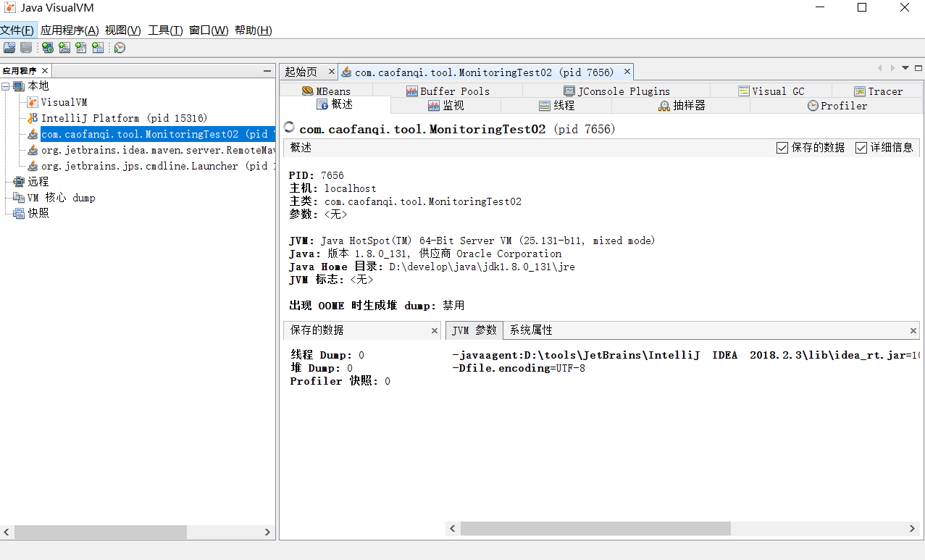925x560 pixels.
Task: Open the 工具 menu
Action: 164,31
